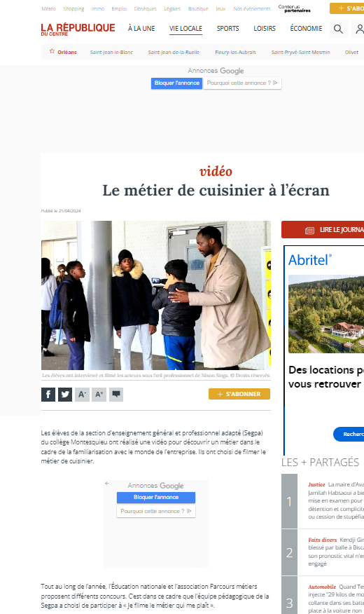Decrease text size with A- icon

pyautogui.click(x=82, y=395)
